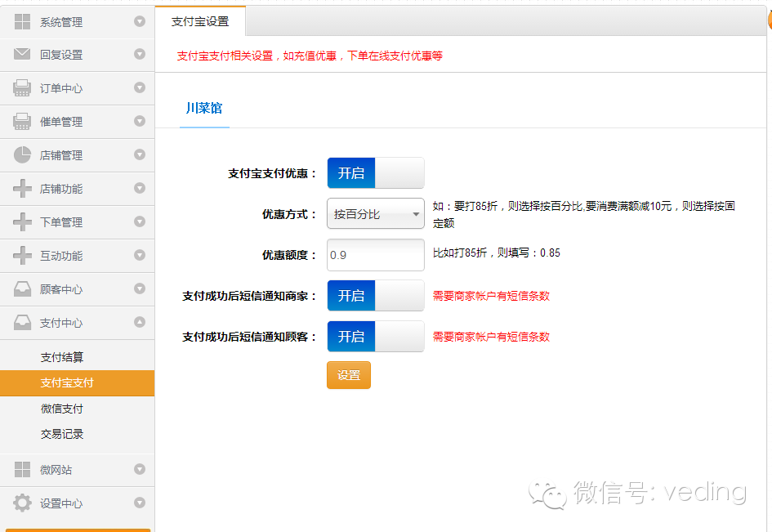Click the 催单管理 menu label
The height and width of the screenshot is (532, 772).
[x=61, y=122]
